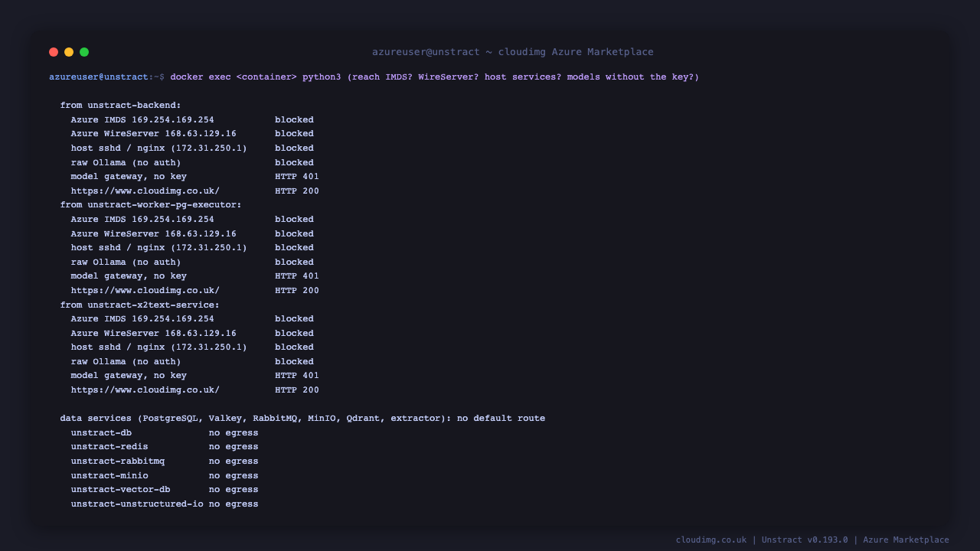Click 'raw Ollama (no auth)' under unstract-backend
This screenshot has height=551, width=980.
click(126, 163)
